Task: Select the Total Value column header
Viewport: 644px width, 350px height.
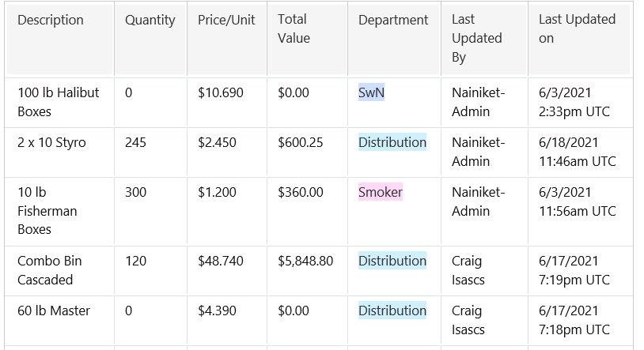Action: (x=294, y=29)
